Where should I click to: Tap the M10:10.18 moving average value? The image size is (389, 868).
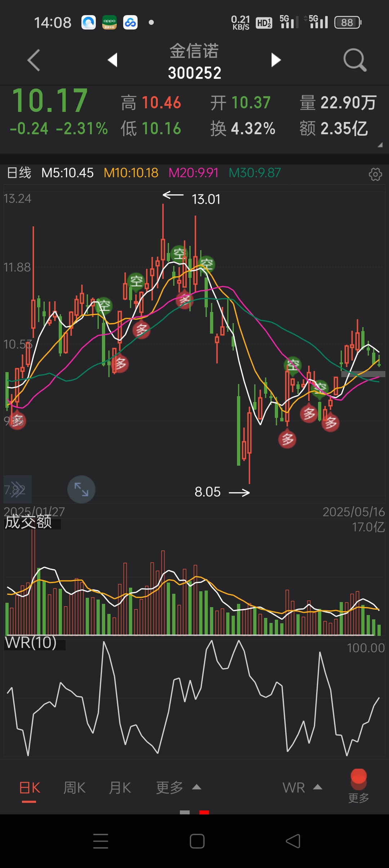(131, 173)
